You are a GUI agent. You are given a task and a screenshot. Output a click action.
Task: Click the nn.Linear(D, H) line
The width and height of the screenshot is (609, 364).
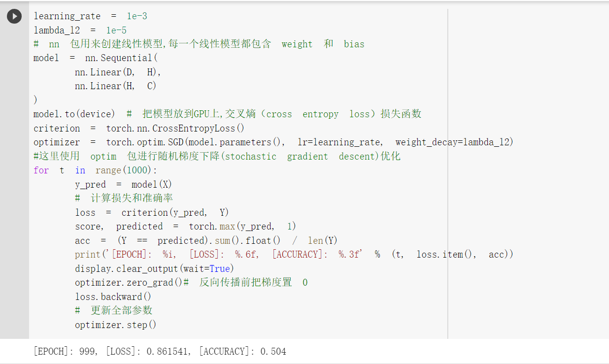coord(118,72)
